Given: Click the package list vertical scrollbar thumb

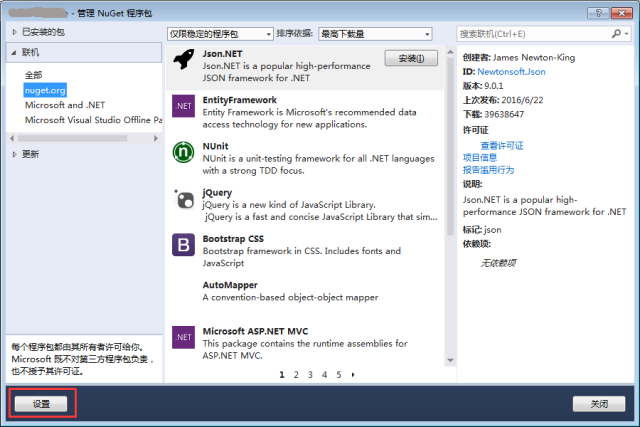Looking at the screenshot, I should [x=450, y=147].
